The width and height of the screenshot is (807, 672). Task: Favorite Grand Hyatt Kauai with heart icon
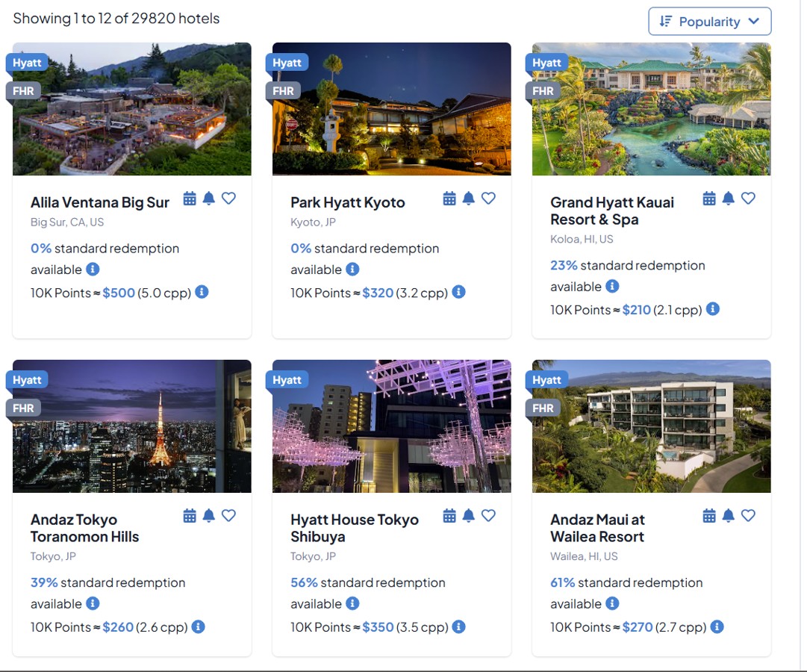click(748, 199)
